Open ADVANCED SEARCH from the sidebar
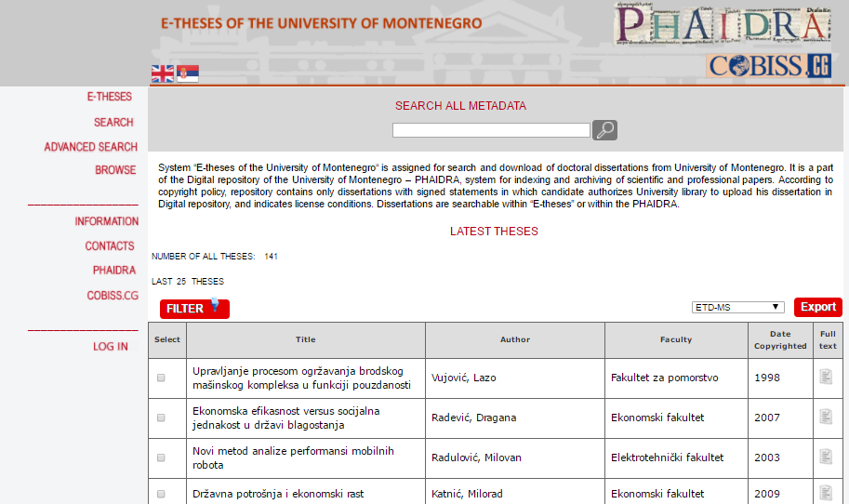Screen dimensions: 849x504 pyautogui.click(x=91, y=147)
